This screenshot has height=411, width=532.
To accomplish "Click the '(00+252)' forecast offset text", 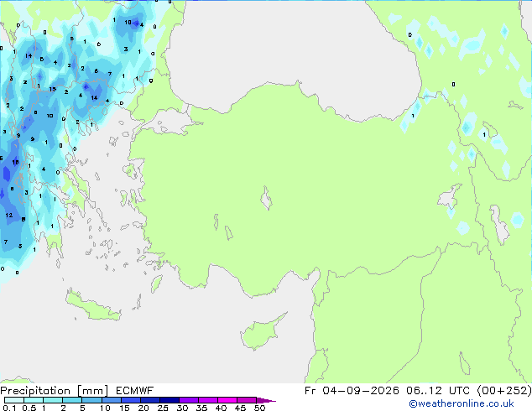I will (504, 391).
